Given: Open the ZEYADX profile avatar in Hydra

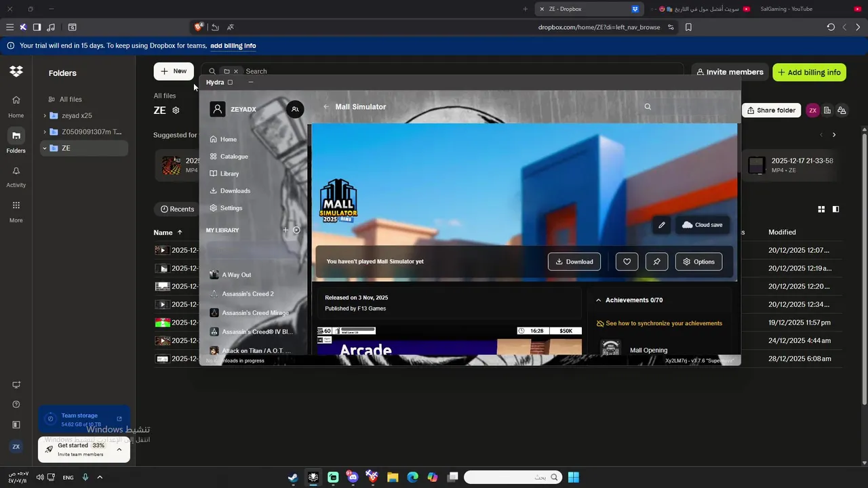Looking at the screenshot, I should (x=217, y=109).
